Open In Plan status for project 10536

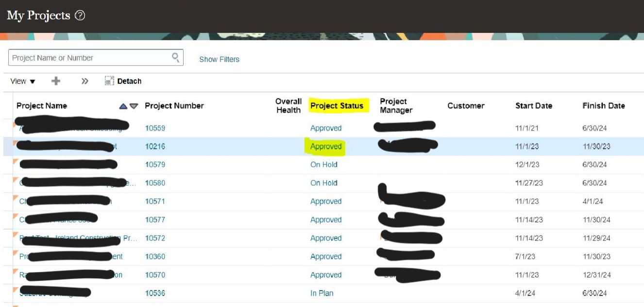coord(321,293)
